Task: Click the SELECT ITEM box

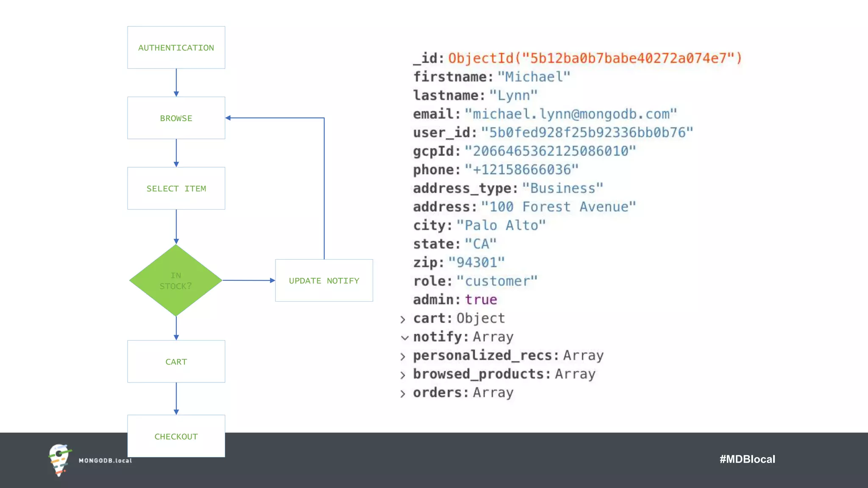Action: (x=176, y=188)
